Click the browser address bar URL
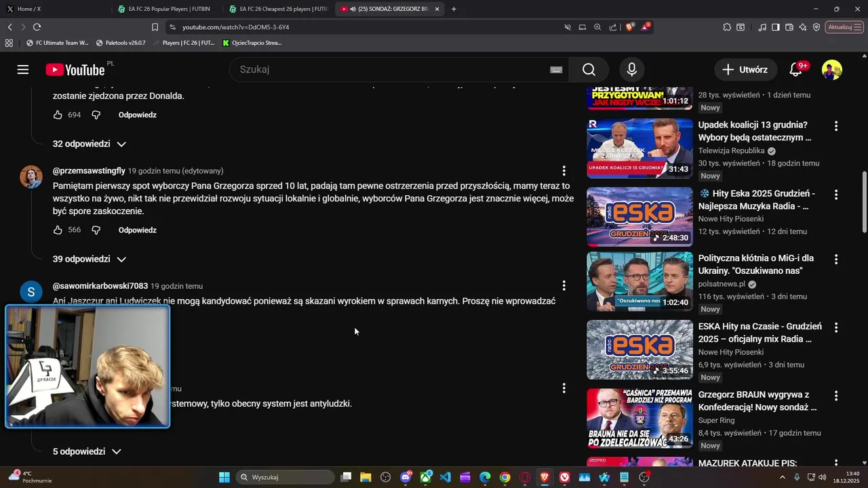Viewport: 868px width, 488px height. (235, 27)
